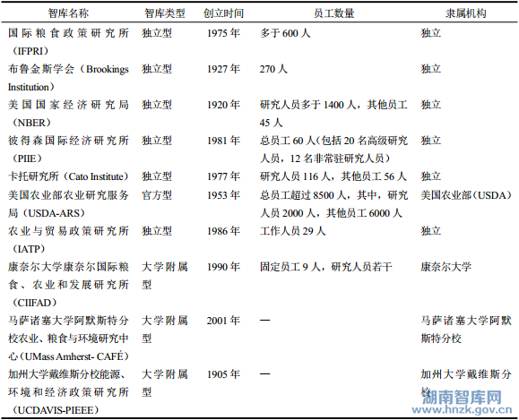
Task: Click the founding year 1953 年
Action: pyautogui.click(x=223, y=195)
